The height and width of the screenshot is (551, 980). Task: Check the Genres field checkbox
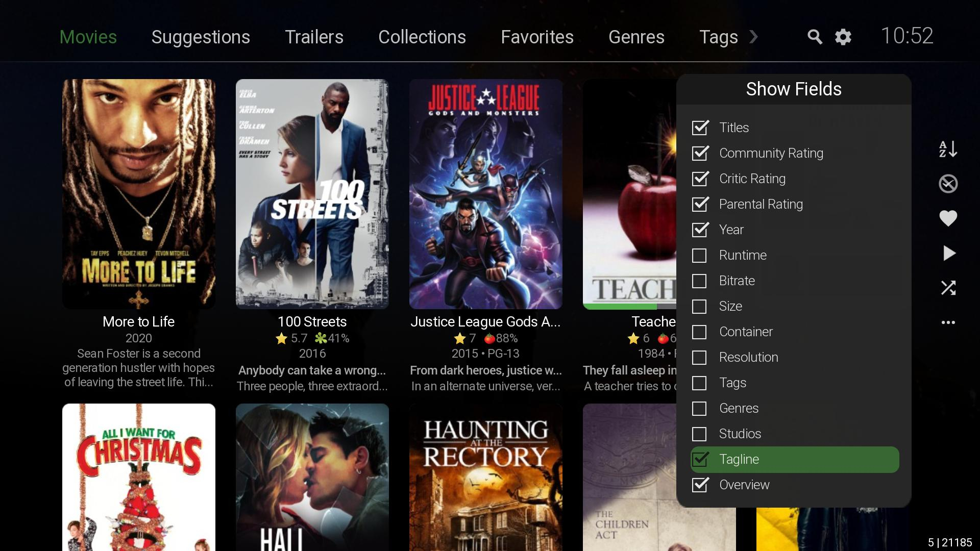coord(699,408)
